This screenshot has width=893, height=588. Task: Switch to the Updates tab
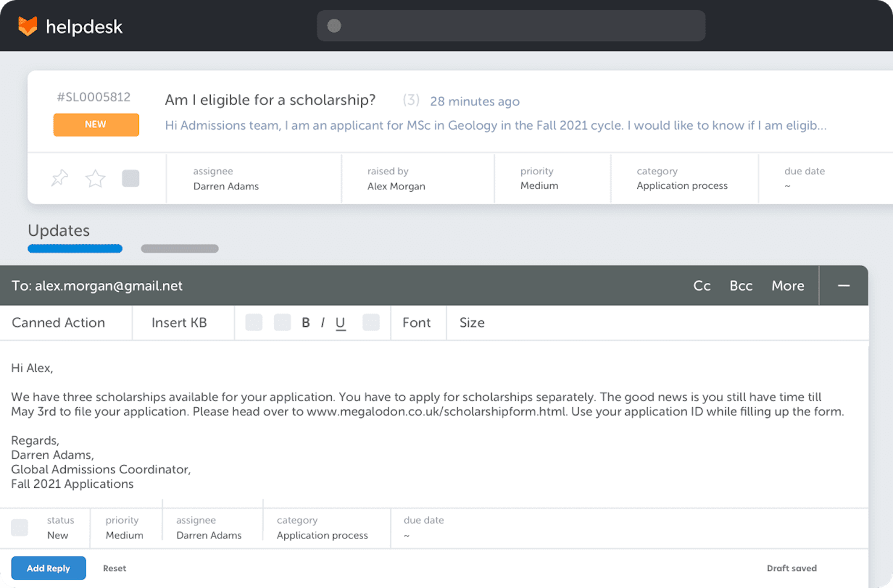pos(58,231)
